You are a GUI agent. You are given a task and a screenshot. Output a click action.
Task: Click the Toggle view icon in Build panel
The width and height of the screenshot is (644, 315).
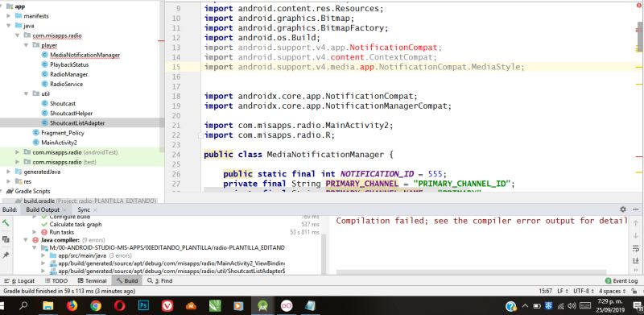(x=6, y=239)
